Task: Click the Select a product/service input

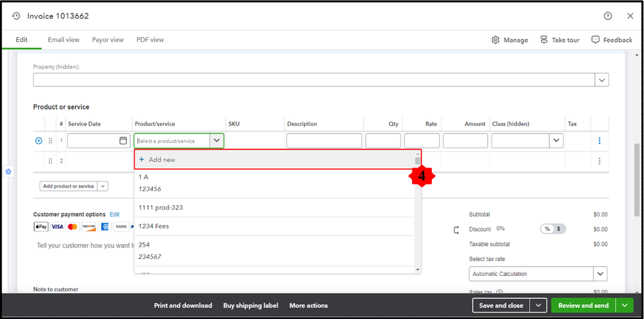Action: click(172, 141)
